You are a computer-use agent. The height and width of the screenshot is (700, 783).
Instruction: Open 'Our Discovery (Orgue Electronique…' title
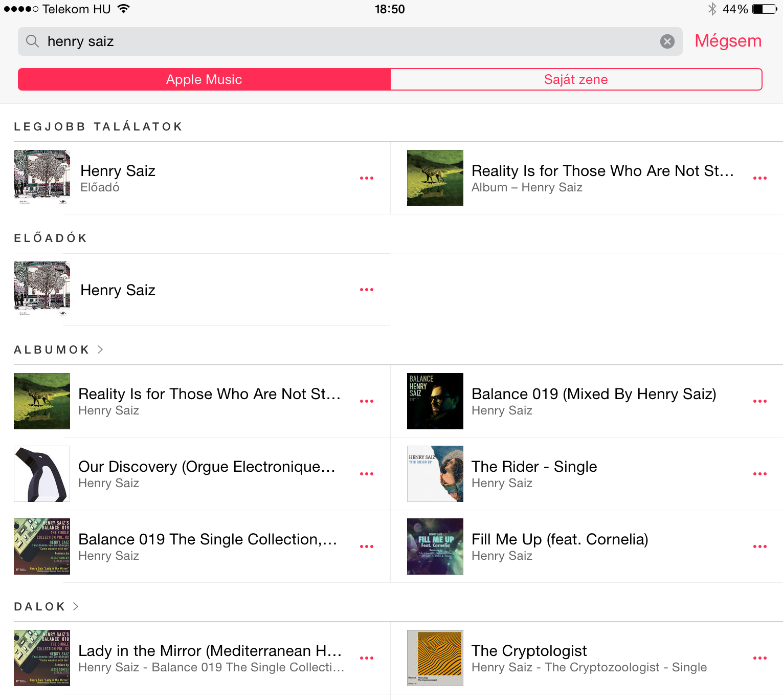click(207, 467)
